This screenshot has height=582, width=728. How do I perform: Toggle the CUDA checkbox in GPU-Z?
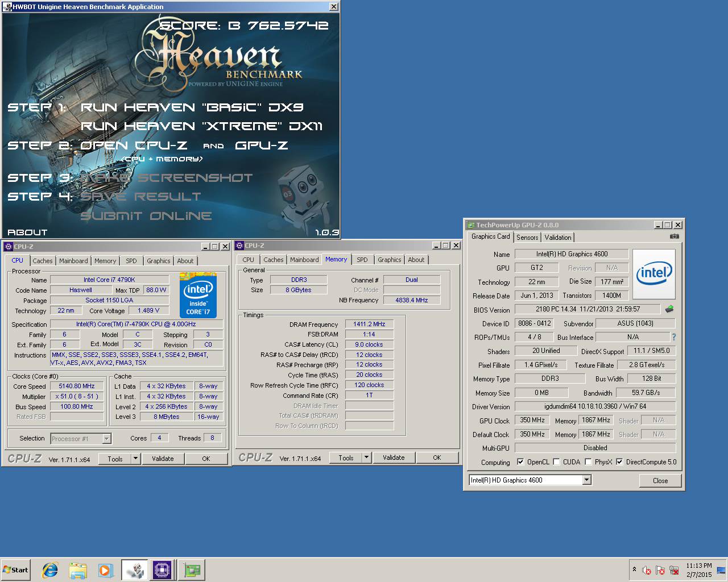coord(556,462)
